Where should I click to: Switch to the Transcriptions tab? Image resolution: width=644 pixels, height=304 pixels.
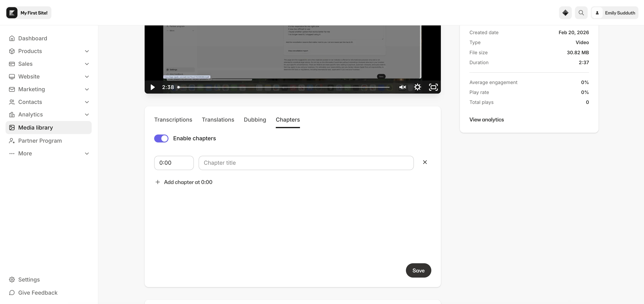tap(173, 120)
